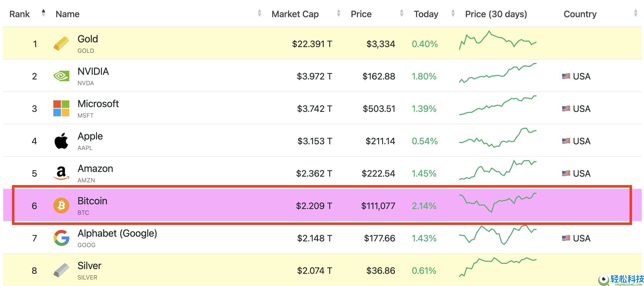Open the Bitcoin name link

pyautogui.click(x=92, y=201)
